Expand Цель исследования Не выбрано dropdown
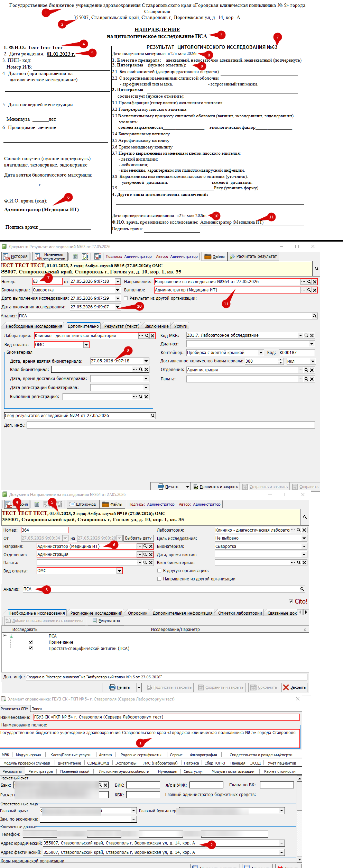The width and height of the screenshot is (343, 868). coord(304,538)
